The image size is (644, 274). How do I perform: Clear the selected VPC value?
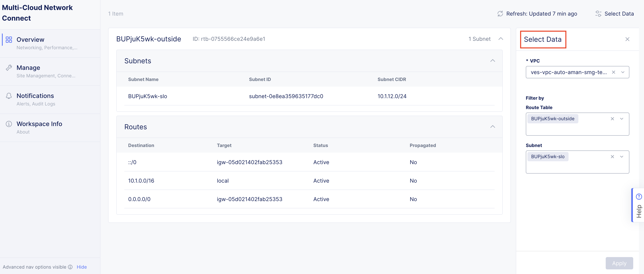coord(614,72)
